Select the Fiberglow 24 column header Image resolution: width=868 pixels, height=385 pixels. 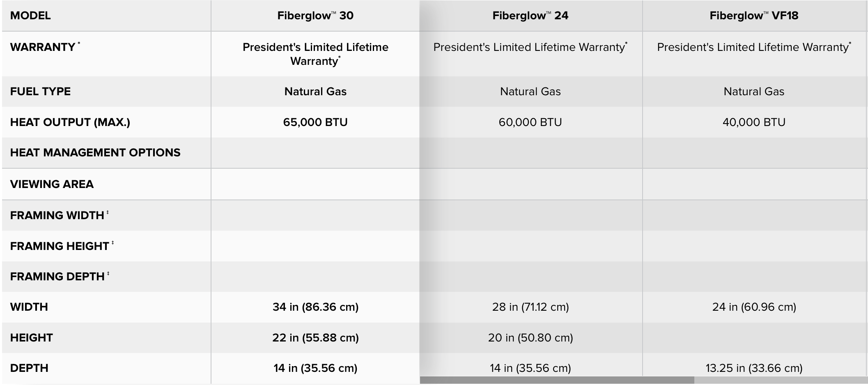pos(530,16)
